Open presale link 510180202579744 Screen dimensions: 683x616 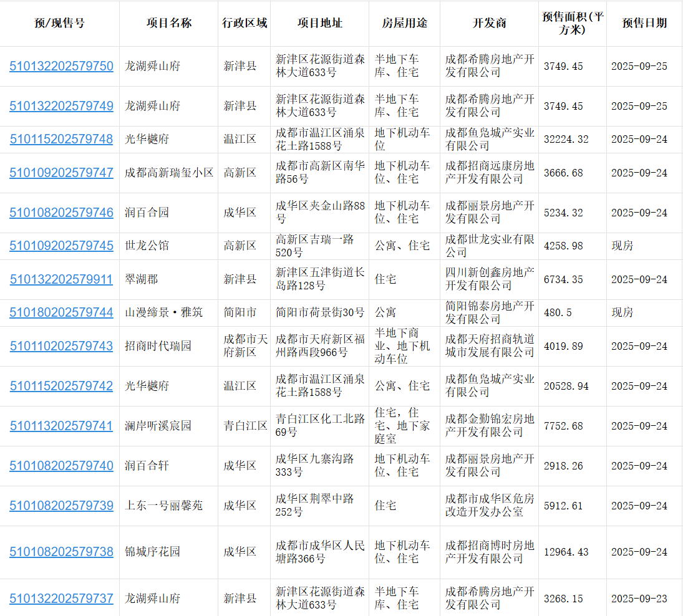tap(61, 312)
